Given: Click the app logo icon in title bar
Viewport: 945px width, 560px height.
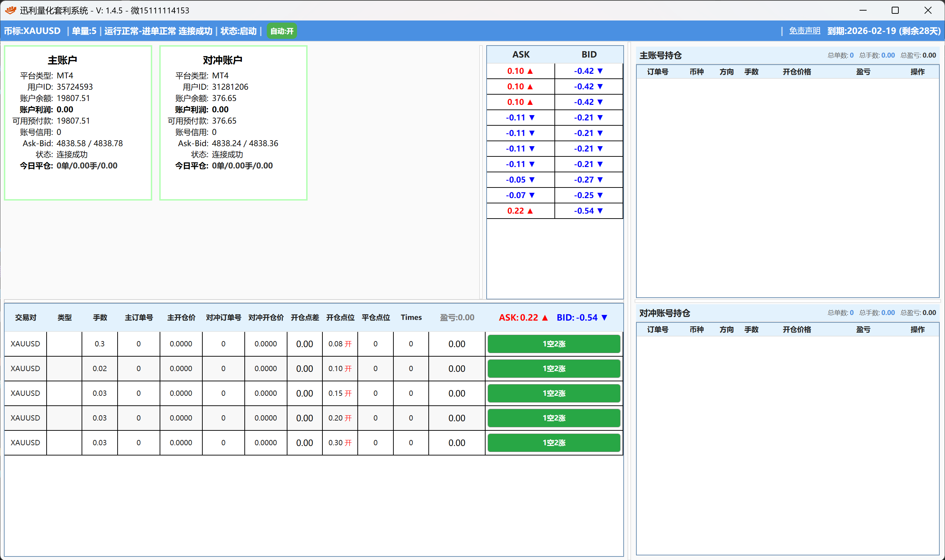Looking at the screenshot, I should 11,10.
